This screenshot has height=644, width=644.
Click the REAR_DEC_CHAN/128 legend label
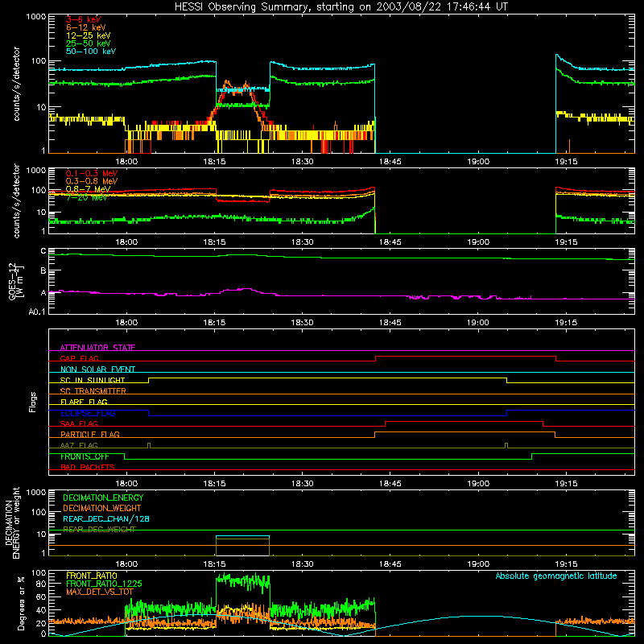(106, 518)
